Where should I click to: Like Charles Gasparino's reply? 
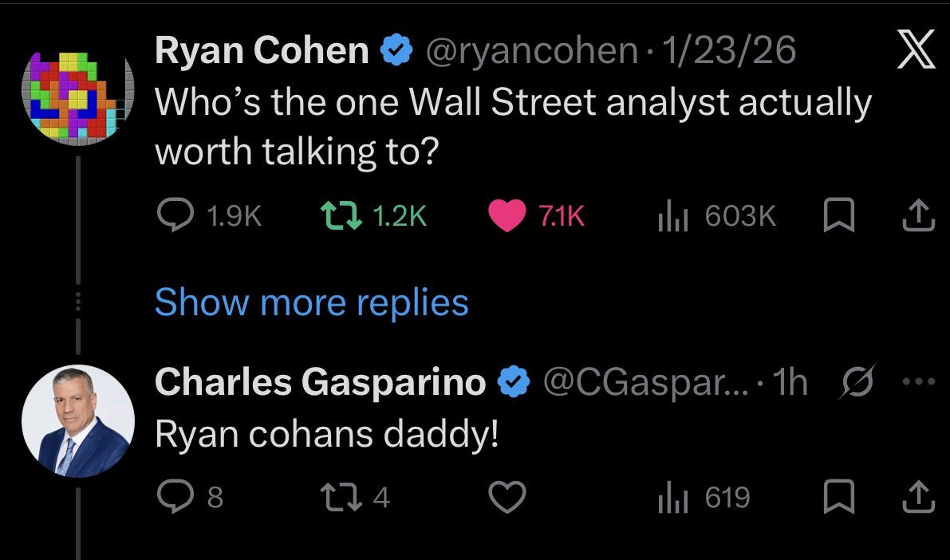[x=507, y=498]
